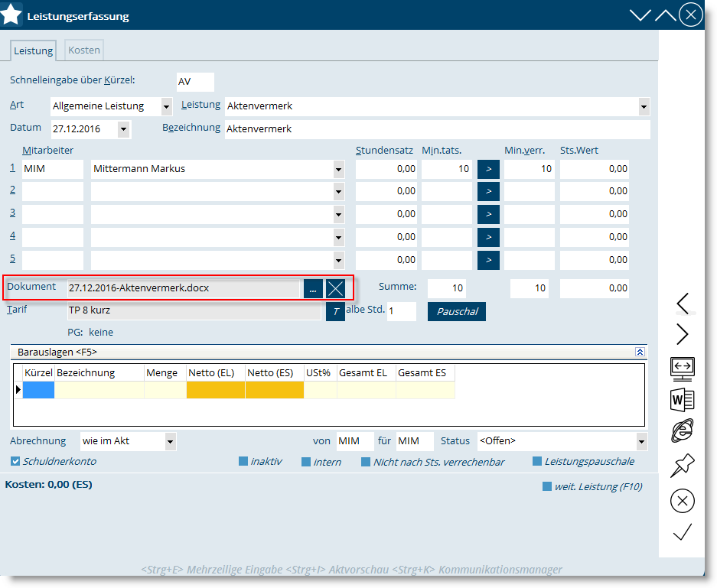Click Mitarbeiter row link 2
This screenshot has width=717, height=588.
point(12,190)
